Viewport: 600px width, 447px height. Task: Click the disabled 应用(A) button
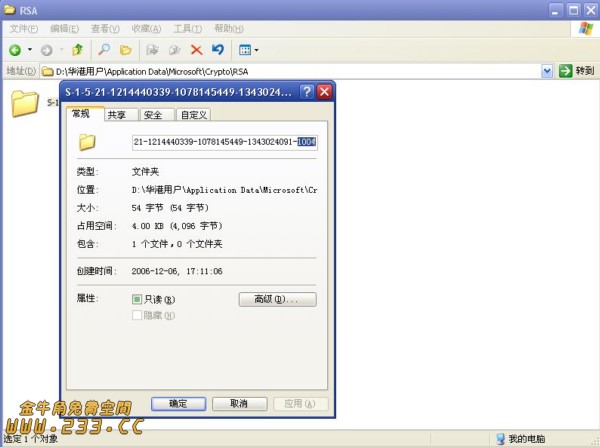click(300, 403)
